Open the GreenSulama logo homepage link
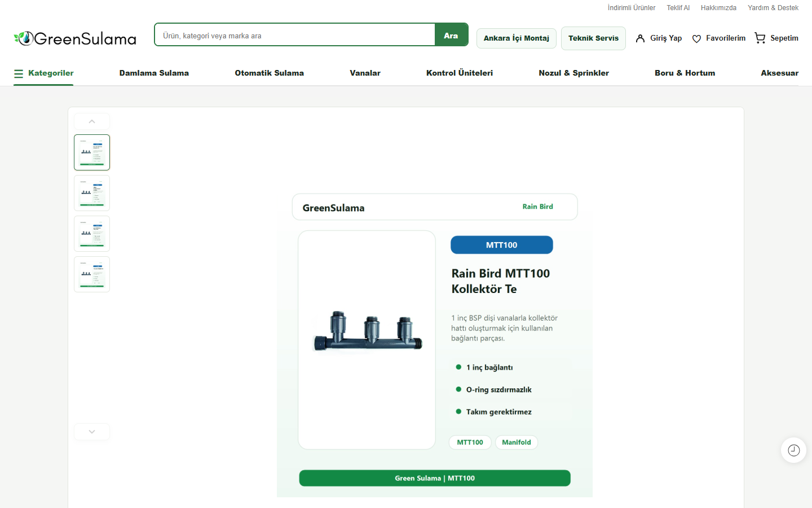Screen dimensions: 812x508 [x=75, y=38]
